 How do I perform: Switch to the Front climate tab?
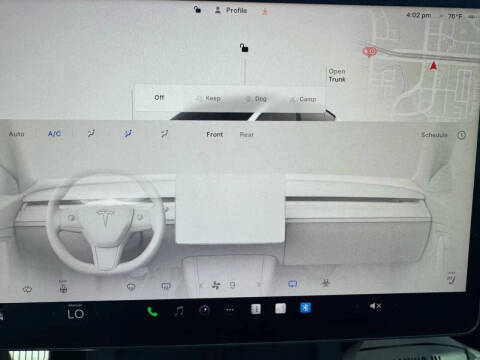214,134
